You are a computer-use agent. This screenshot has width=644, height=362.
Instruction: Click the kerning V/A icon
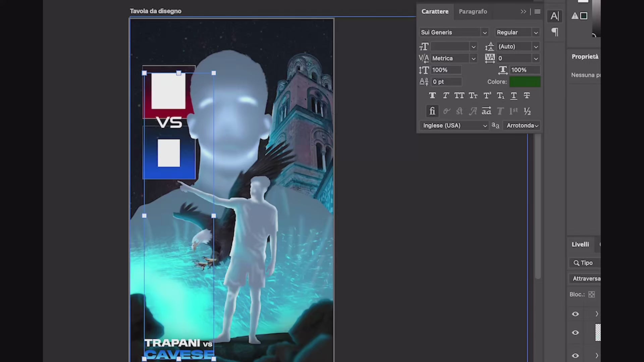pos(424,58)
